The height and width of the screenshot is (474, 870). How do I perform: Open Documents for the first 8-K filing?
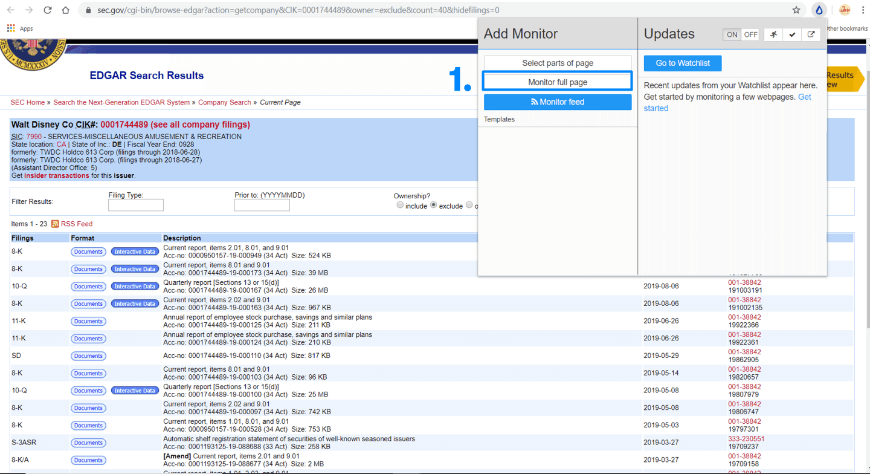pyautogui.click(x=88, y=251)
